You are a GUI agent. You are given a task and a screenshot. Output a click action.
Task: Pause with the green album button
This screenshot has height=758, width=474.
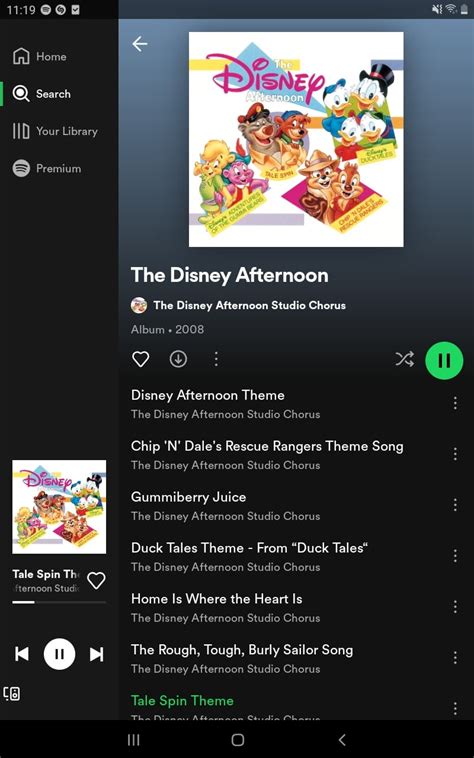point(444,360)
